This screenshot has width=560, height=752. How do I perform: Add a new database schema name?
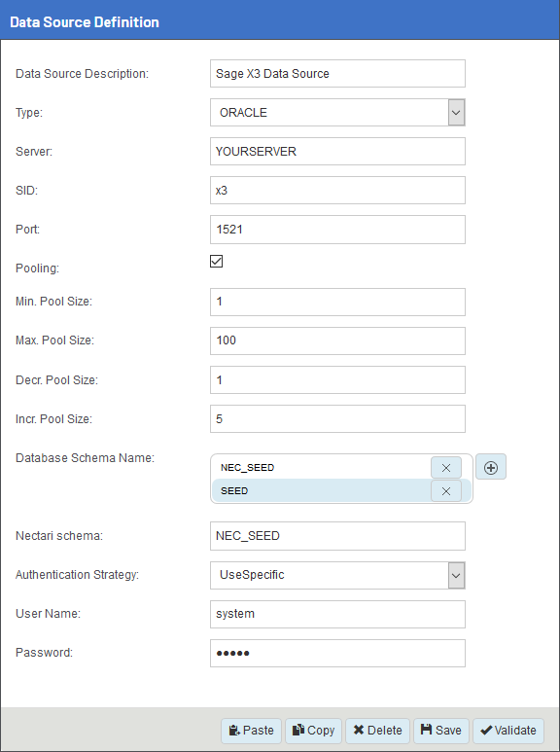coord(490,468)
